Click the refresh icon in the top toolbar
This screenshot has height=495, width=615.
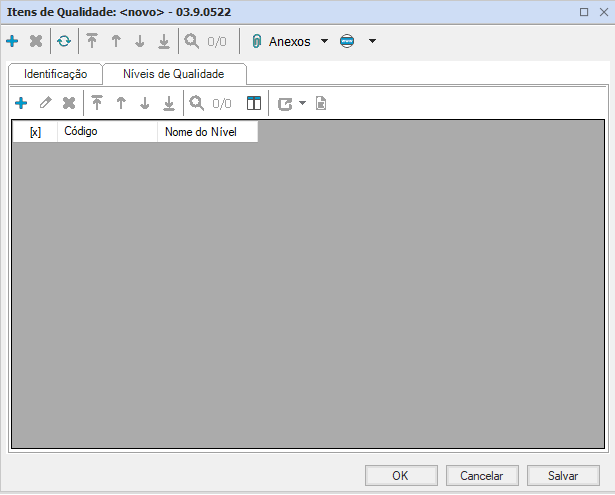(x=64, y=42)
